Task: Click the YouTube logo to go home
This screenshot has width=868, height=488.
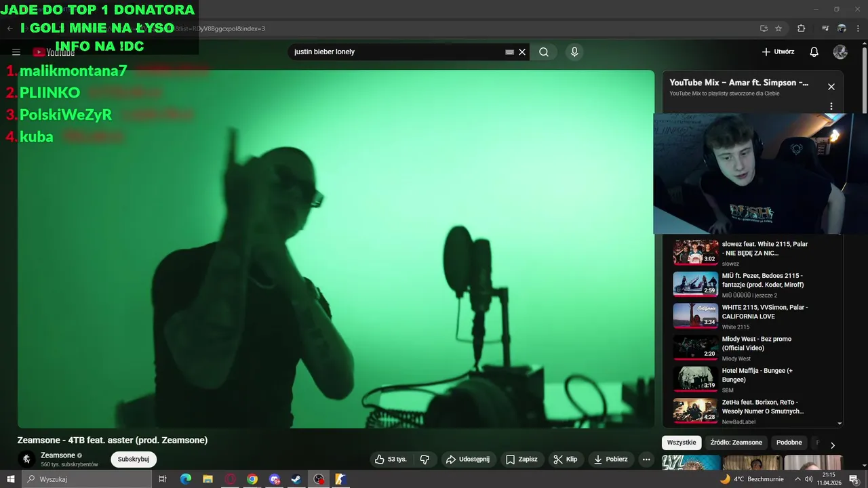Action: pyautogui.click(x=54, y=52)
